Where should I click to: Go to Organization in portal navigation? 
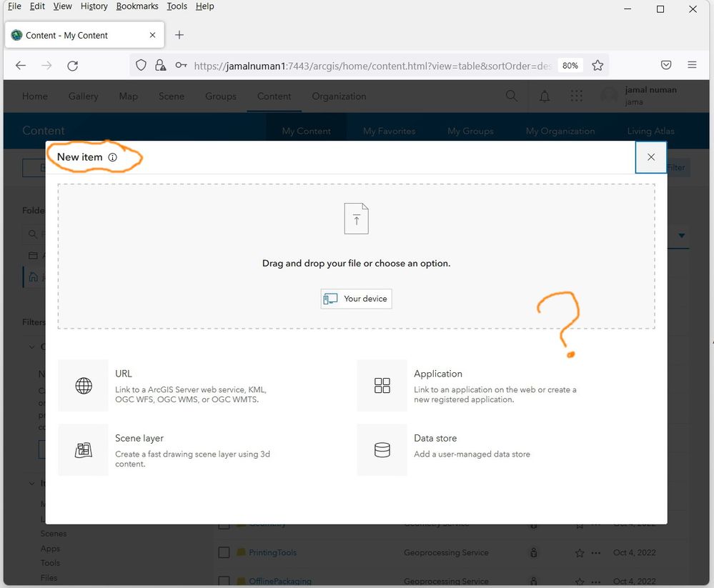[339, 96]
